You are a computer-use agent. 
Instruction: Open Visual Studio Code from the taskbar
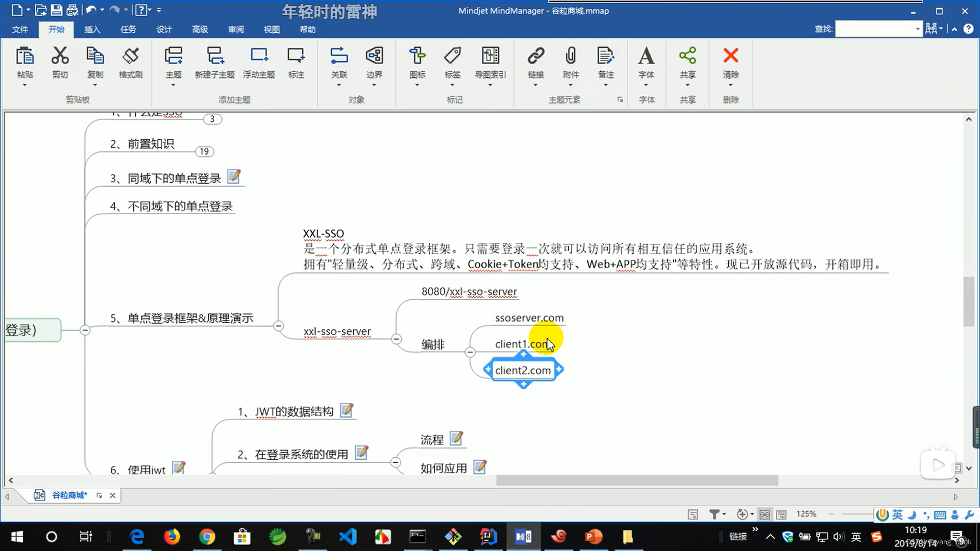tap(348, 536)
